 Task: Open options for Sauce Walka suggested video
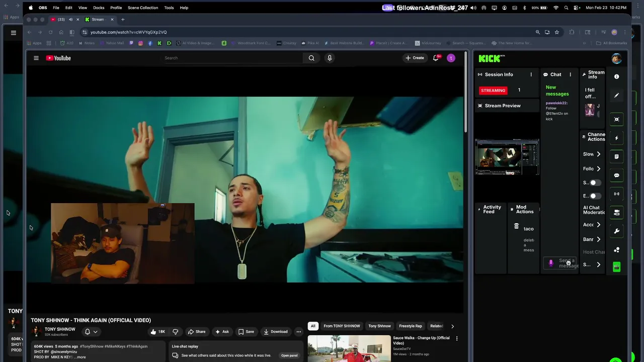(457, 338)
